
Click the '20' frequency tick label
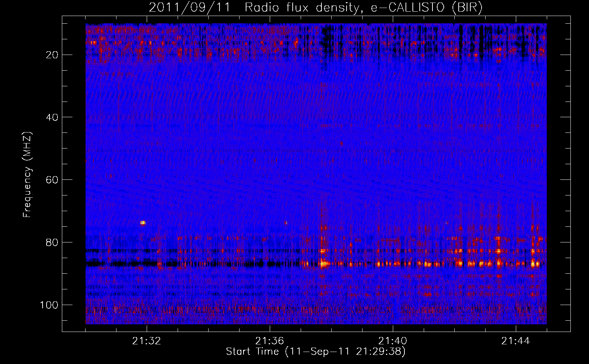coord(52,55)
